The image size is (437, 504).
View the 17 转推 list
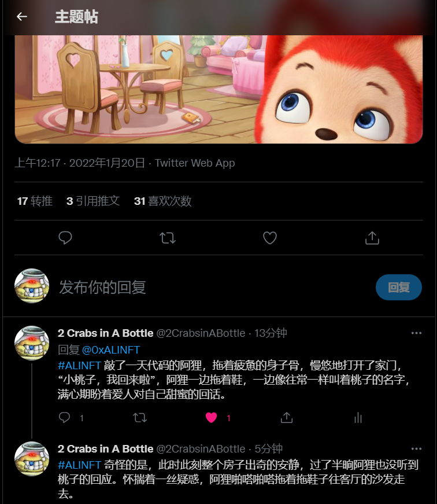tap(35, 201)
